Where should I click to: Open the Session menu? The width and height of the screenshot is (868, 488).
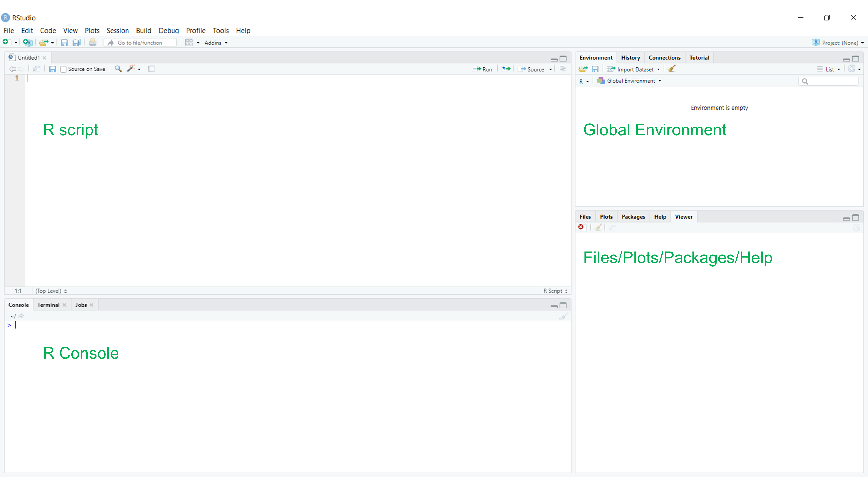coord(118,31)
